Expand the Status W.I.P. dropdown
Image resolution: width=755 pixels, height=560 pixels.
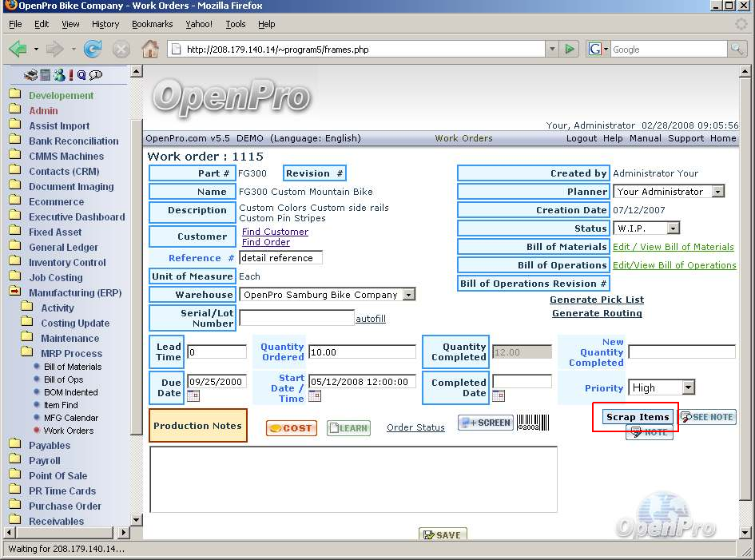673,228
